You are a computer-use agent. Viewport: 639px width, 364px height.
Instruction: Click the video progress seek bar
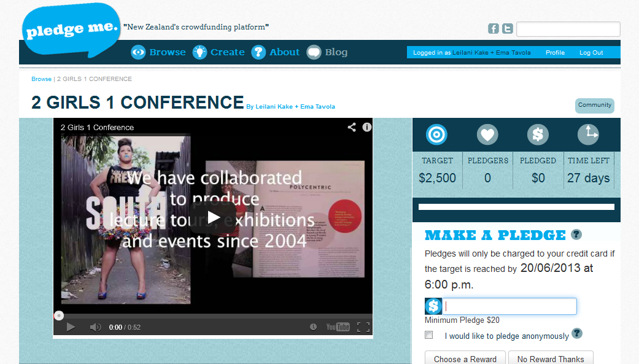coord(212,316)
